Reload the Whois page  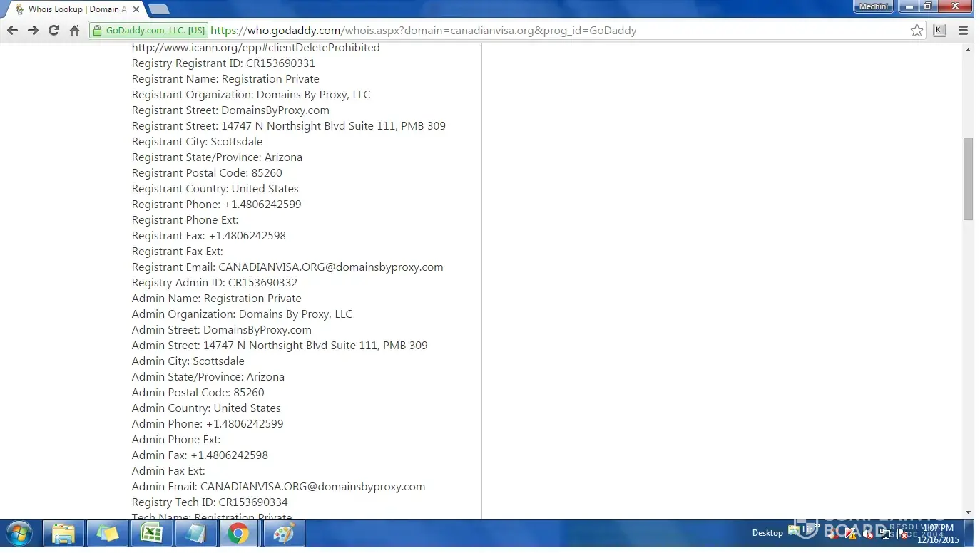53,30
